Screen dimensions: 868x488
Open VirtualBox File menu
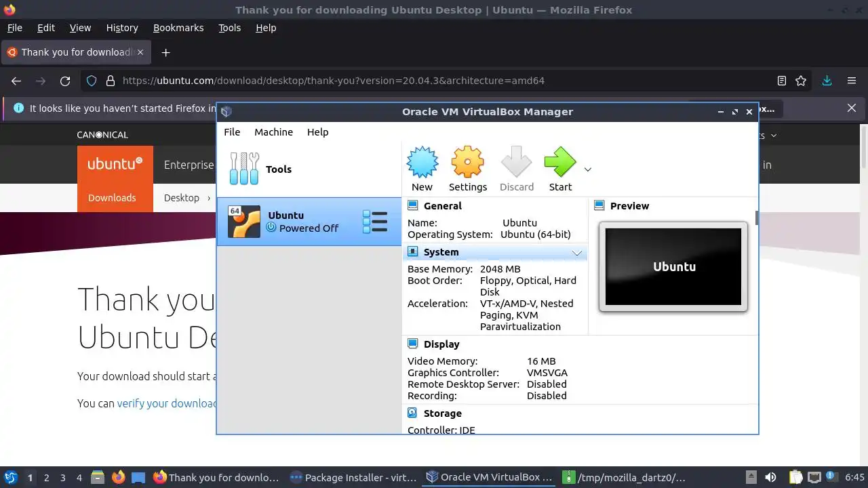[232, 132]
